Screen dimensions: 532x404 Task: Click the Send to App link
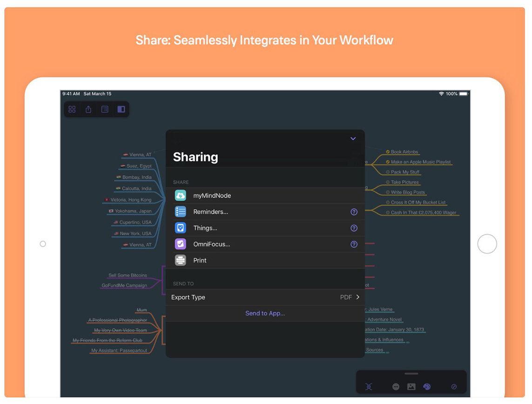tap(265, 314)
